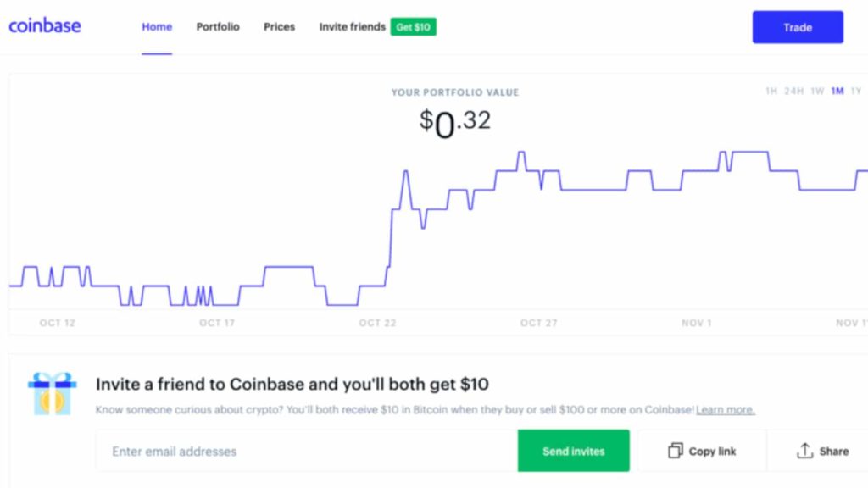Click the green Get $10 badge
Viewport: 868px width, 488px height.
pyautogui.click(x=413, y=27)
